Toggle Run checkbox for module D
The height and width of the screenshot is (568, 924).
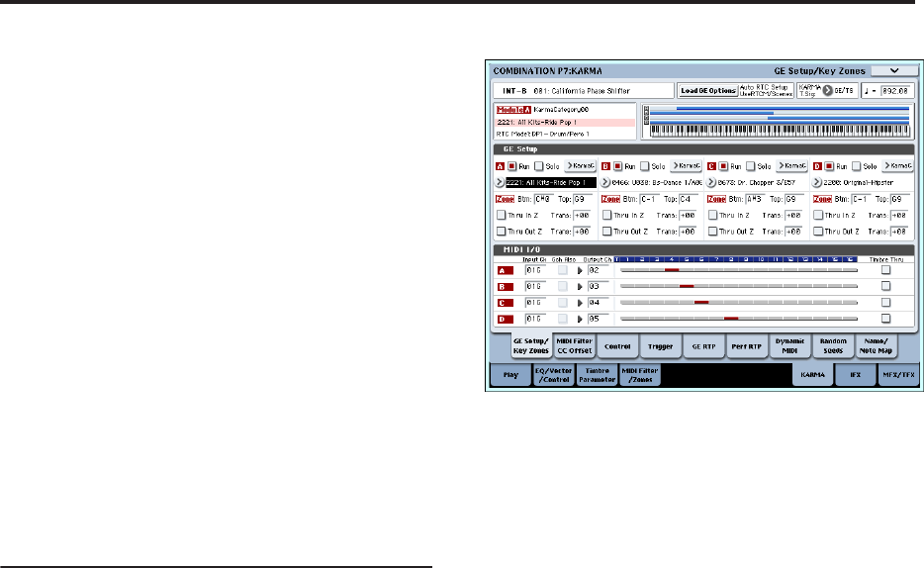(x=829, y=167)
